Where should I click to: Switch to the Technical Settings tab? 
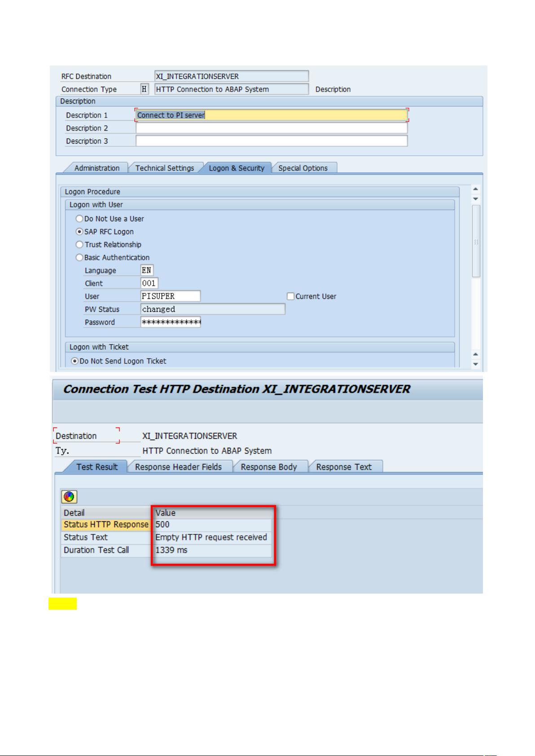pyautogui.click(x=165, y=168)
